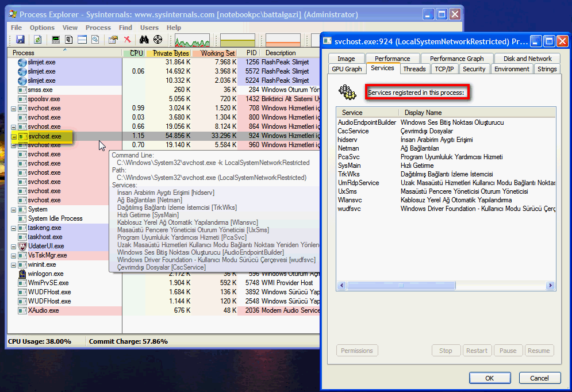The width and height of the screenshot is (572, 392).
Task: Click the XAudio.exe process icon
Action: click(x=22, y=310)
